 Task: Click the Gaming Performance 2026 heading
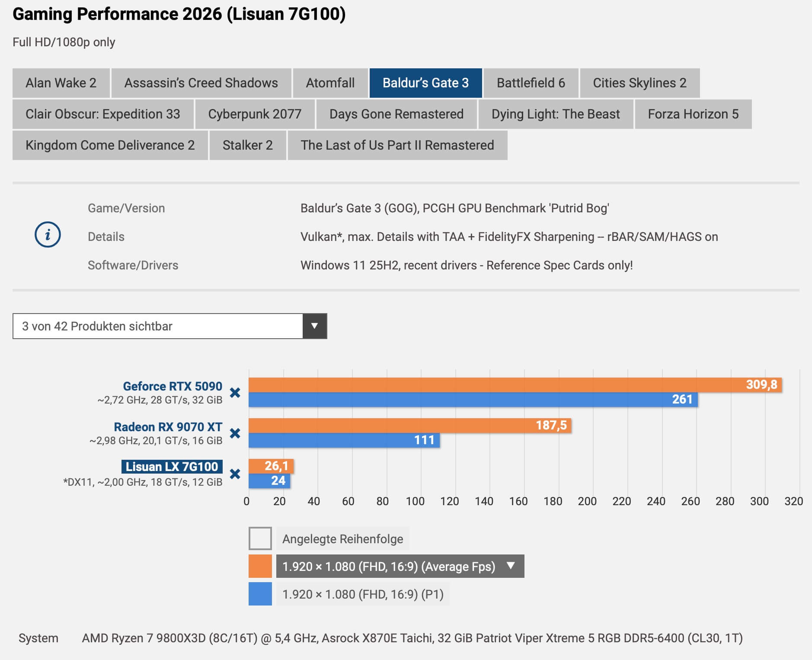tap(179, 14)
